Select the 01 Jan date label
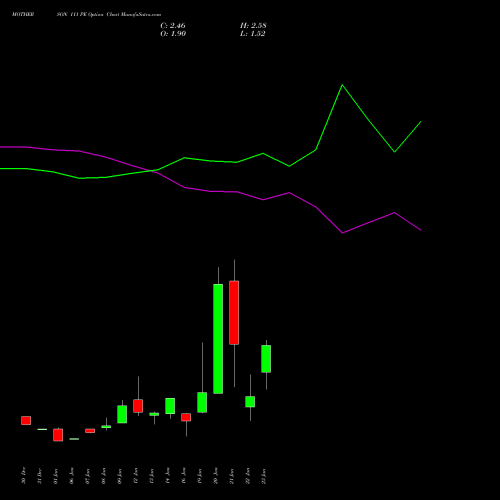The height and width of the screenshot is (500, 500). click(x=55, y=476)
